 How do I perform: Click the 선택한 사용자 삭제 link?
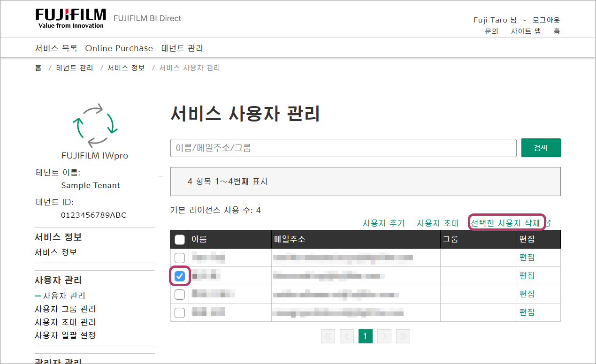click(505, 223)
